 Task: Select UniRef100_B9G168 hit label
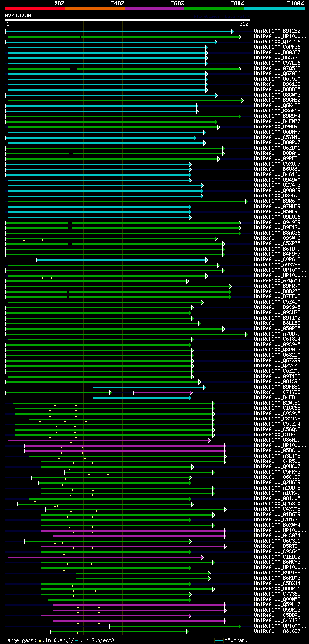[x=278, y=84]
